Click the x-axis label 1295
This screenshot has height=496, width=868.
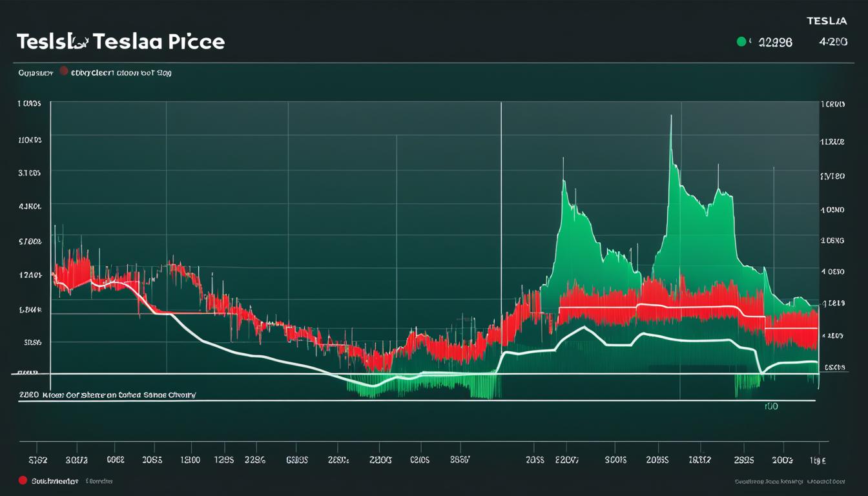tap(223, 460)
